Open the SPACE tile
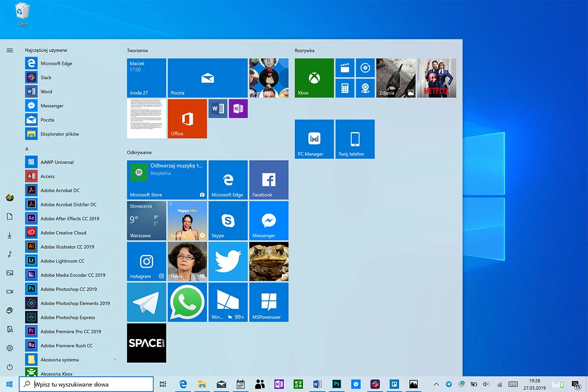Screen dimensions: 588x392 pyautogui.click(x=147, y=343)
